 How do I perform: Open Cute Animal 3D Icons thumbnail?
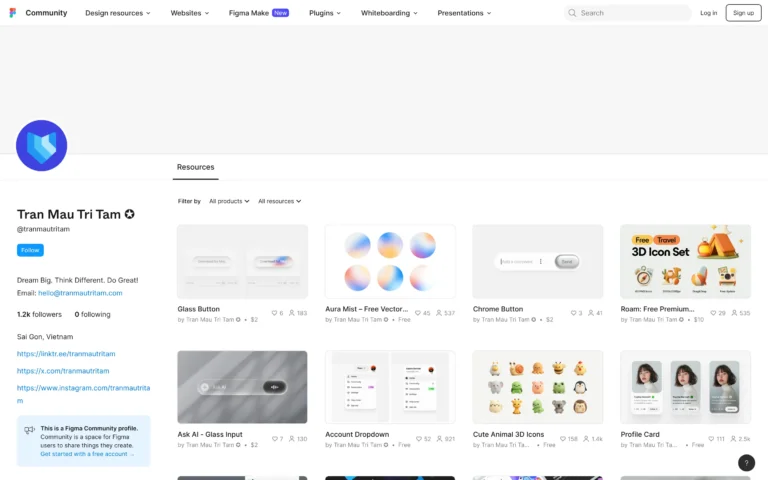pos(538,387)
